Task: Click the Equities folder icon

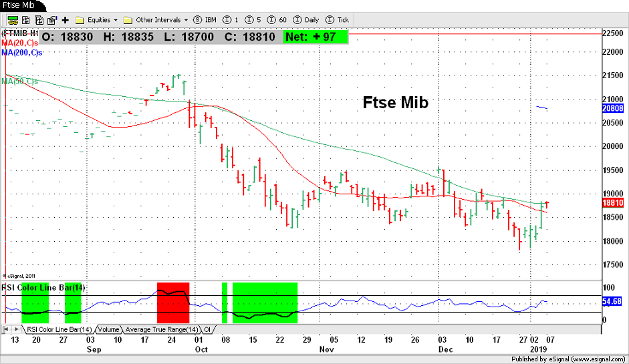Action: tap(80, 20)
